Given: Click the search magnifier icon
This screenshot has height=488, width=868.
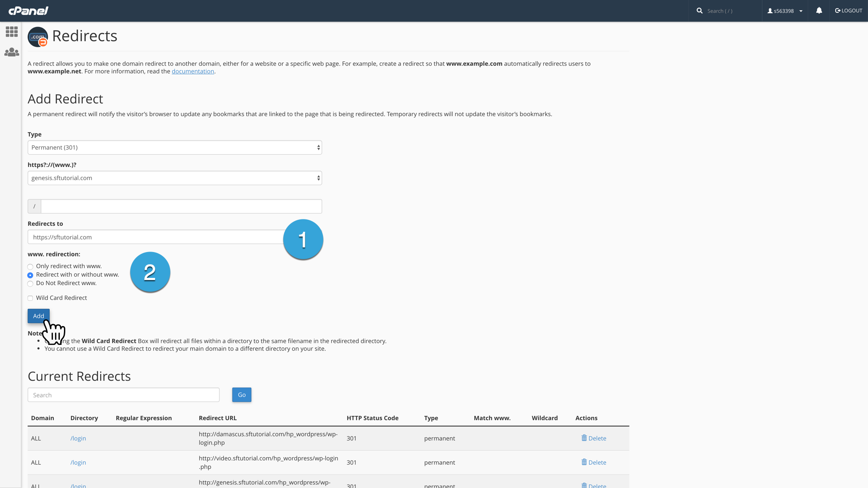Looking at the screenshot, I should tap(699, 11).
